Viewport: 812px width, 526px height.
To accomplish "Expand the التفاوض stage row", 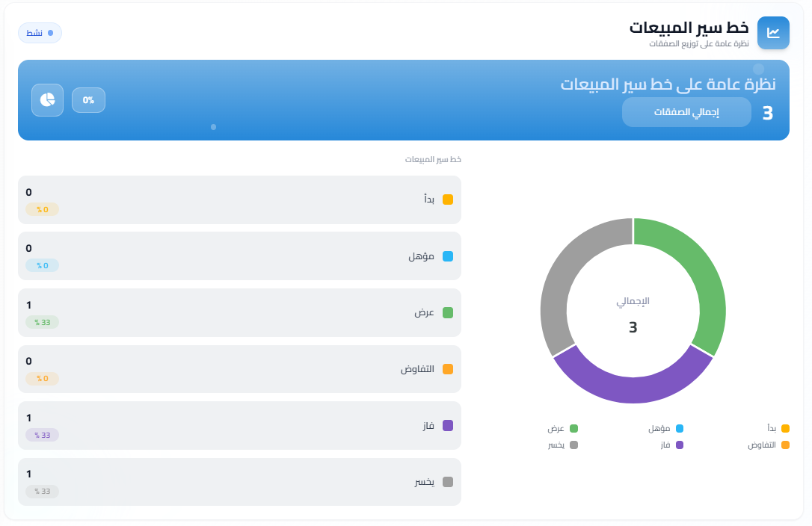I will pos(239,368).
